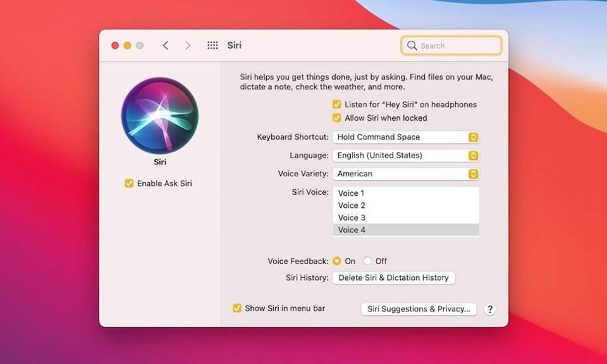Open the Voice Variety dropdown

(406, 174)
